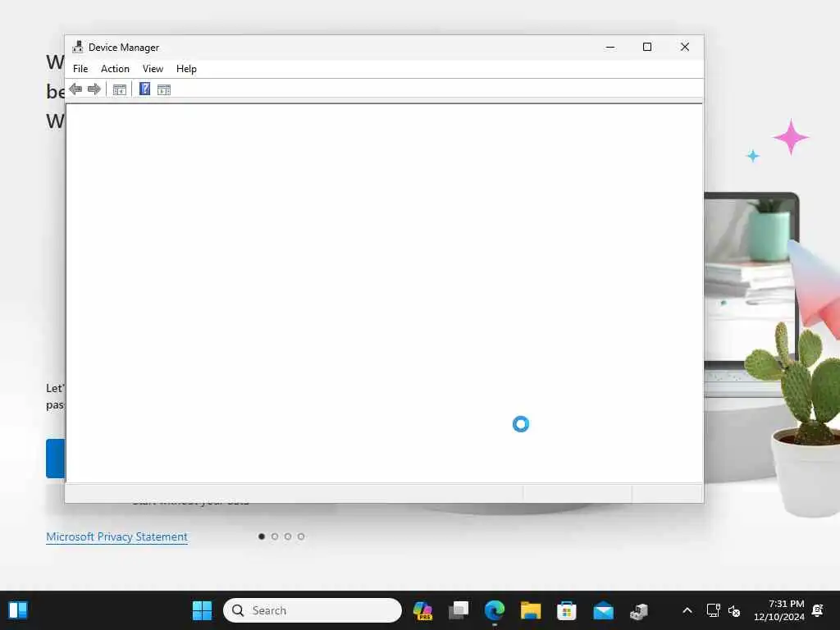Open the Action menu

[x=115, y=69]
